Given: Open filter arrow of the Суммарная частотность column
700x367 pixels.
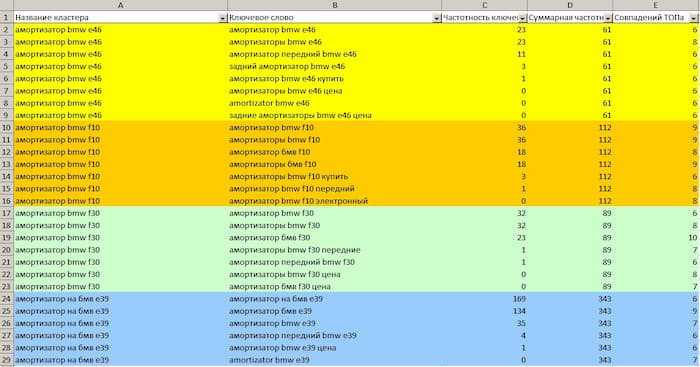Looking at the screenshot, I should click(608, 18).
